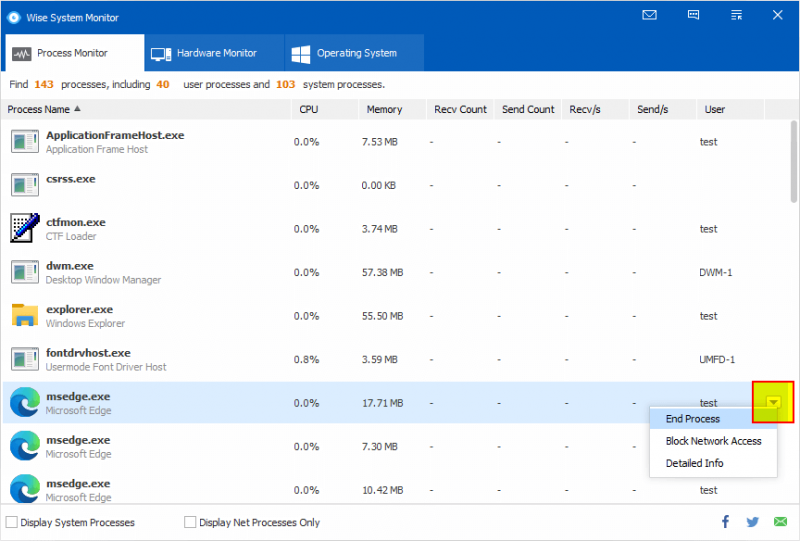Click the dwm.exe process icon

[x=24, y=272]
